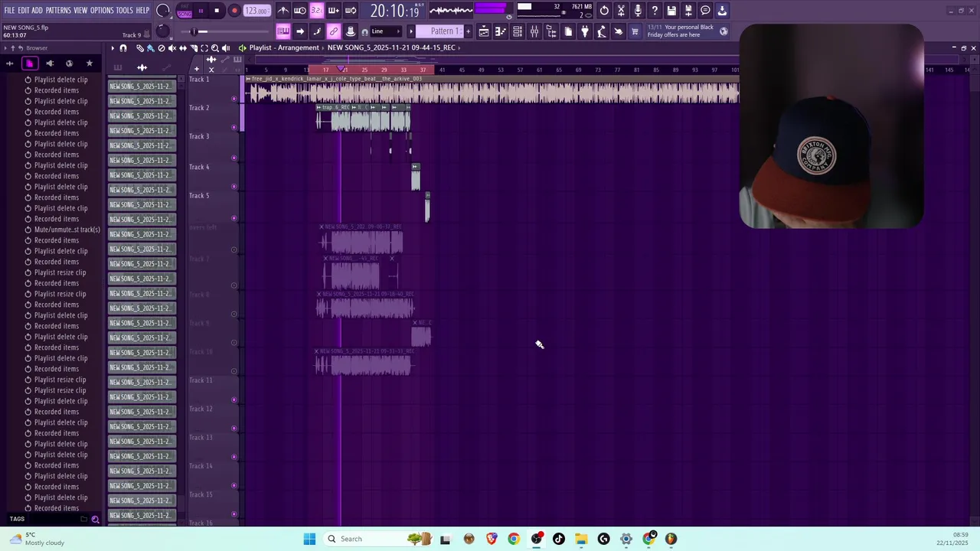The width and height of the screenshot is (980, 551).
Task: Click the browser search magnifier near TAGS
Action: pos(95,519)
